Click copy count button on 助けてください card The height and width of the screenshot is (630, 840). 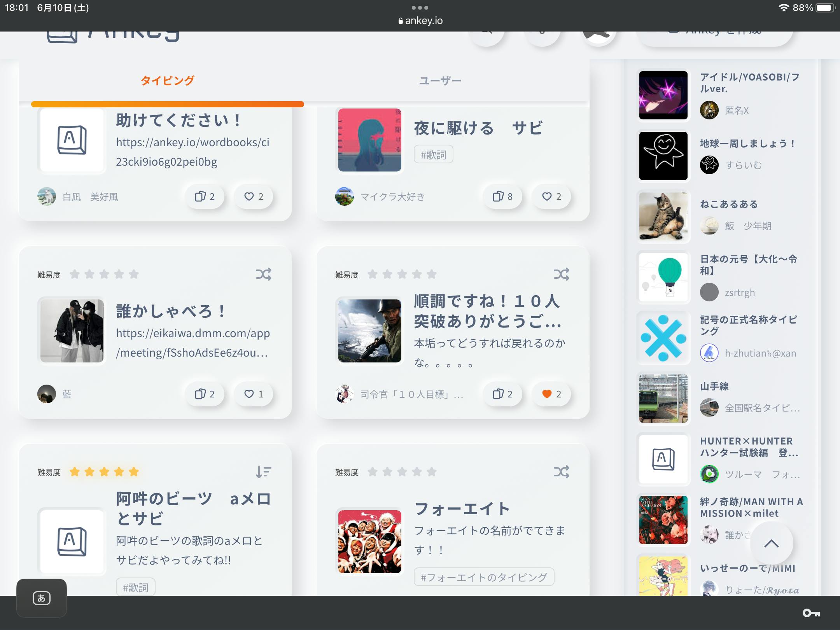[x=205, y=196]
